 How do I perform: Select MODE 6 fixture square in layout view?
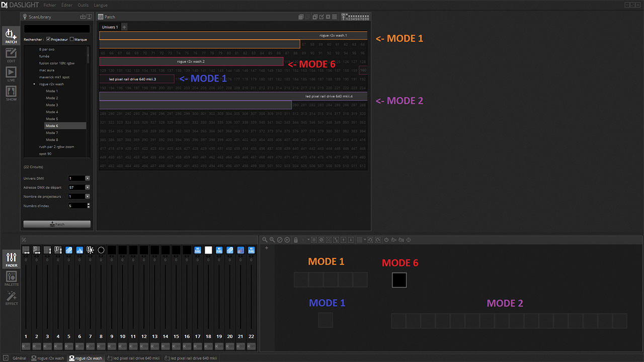(x=399, y=280)
